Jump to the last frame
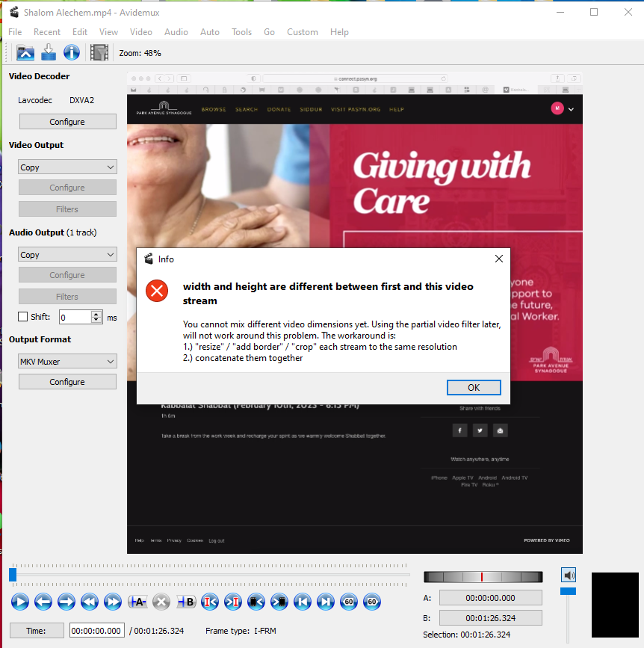Screen dimensions: 644x648 click(326, 602)
